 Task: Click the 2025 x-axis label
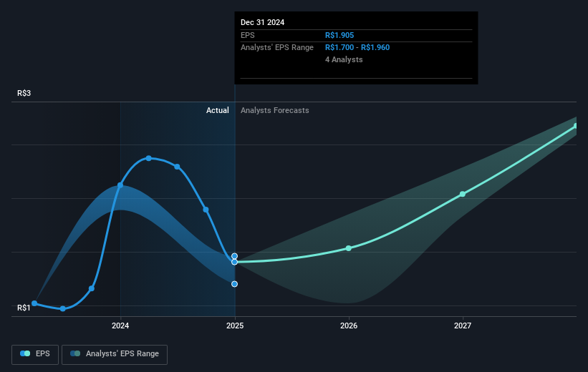(235, 325)
